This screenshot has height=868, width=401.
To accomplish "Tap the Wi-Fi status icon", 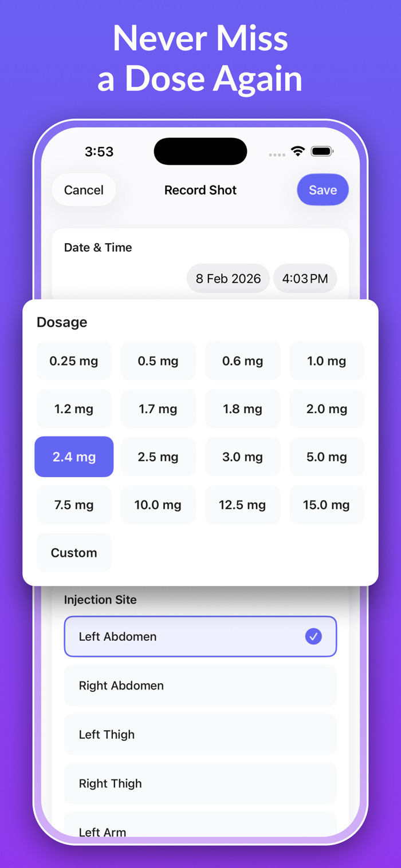I will tap(297, 152).
